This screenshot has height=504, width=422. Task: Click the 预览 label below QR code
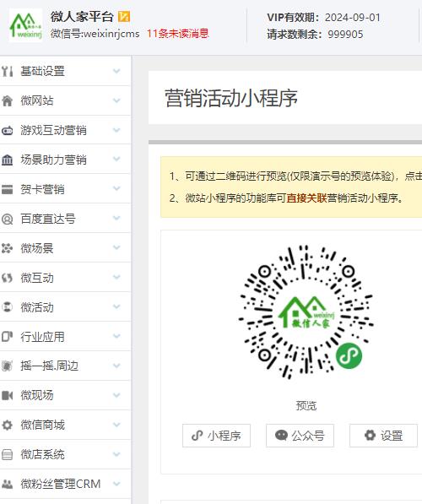(x=306, y=405)
